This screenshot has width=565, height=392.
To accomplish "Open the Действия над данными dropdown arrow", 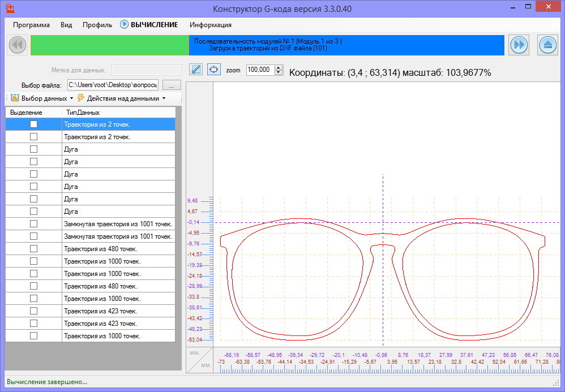I will coord(164,98).
